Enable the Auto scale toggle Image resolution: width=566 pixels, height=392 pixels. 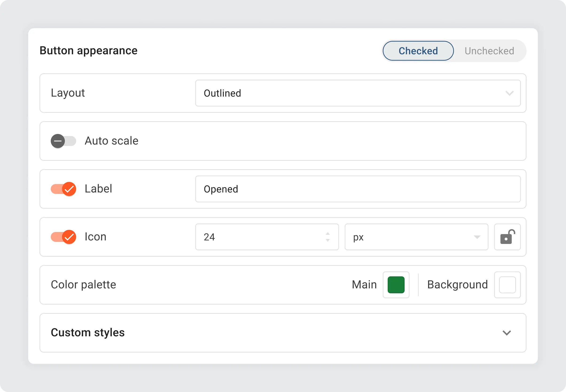[x=63, y=141]
